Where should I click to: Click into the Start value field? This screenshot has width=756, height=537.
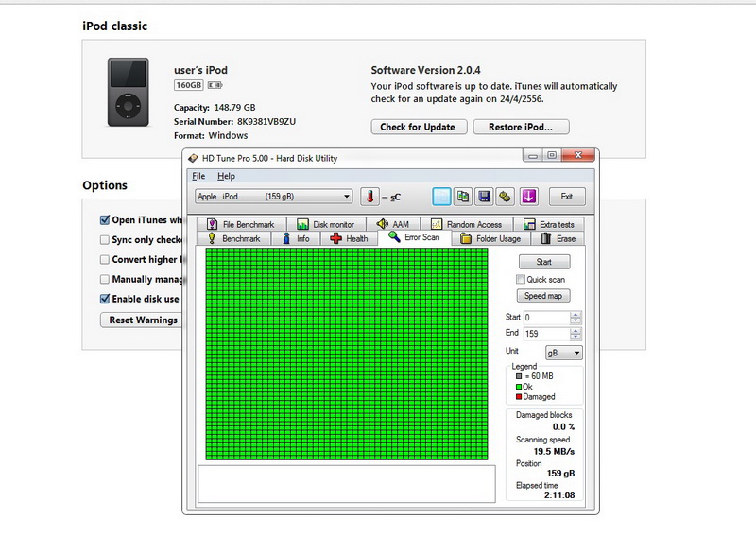(547, 318)
